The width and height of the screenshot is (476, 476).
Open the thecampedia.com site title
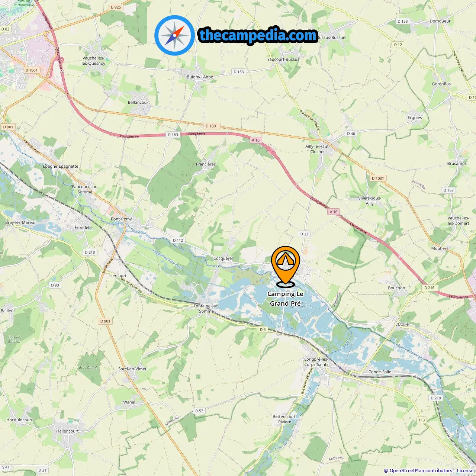pyautogui.click(x=258, y=35)
